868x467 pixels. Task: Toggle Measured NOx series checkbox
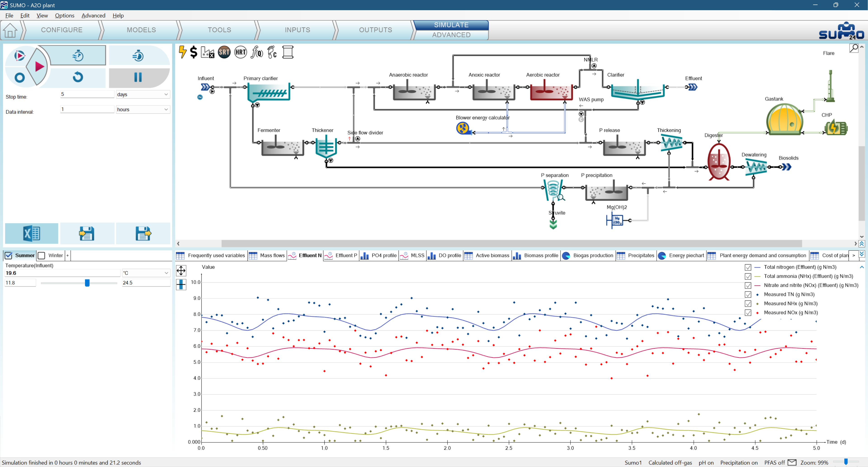point(748,313)
